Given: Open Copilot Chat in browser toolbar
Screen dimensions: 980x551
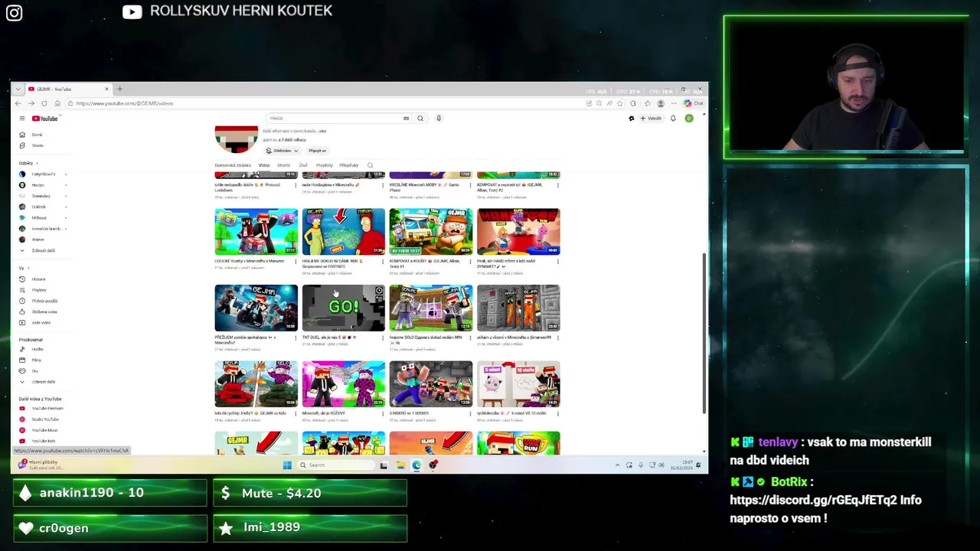Looking at the screenshot, I should tap(694, 103).
